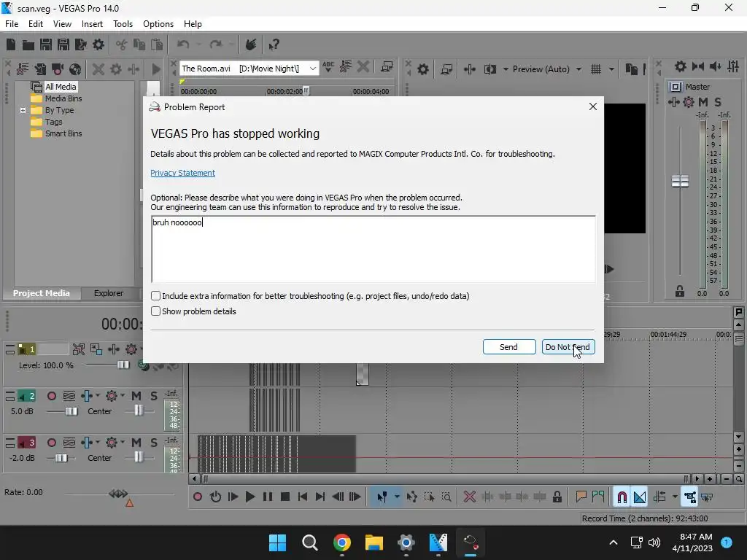Click the New project icon
Screen dimensions: 747x560
[x=11, y=44]
